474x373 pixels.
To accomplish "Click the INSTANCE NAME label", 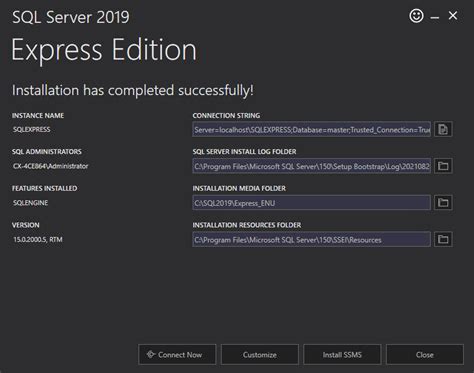I will (x=38, y=116).
